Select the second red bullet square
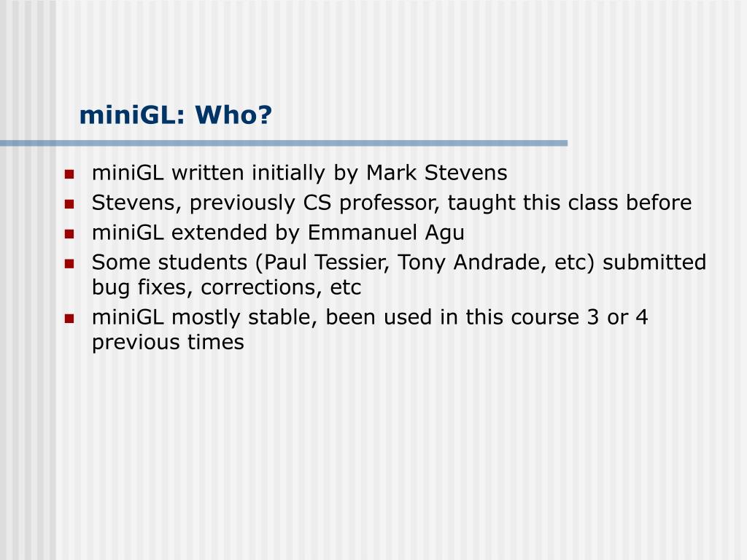Viewport: 747px width, 560px height. pyautogui.click(x=69, y=204)
